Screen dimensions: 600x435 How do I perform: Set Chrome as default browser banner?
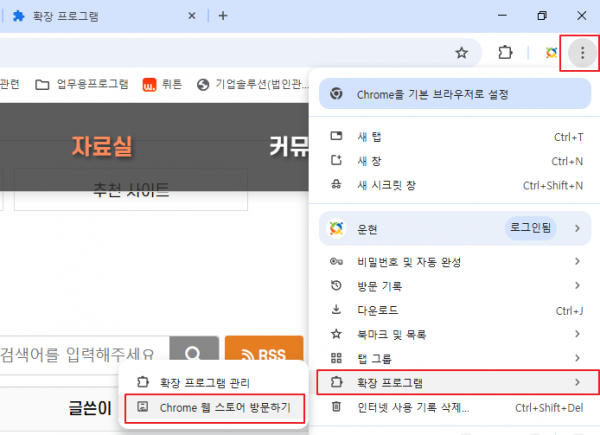click(455, 94)
